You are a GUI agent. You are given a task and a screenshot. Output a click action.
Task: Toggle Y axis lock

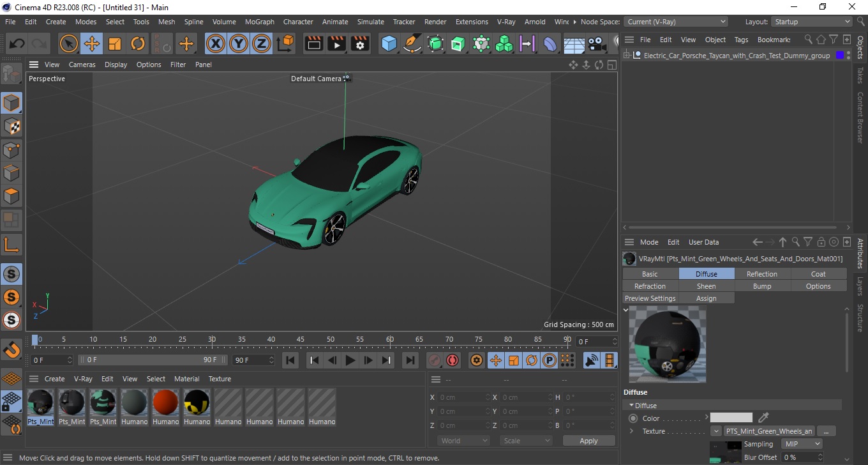tap(239, 44)
